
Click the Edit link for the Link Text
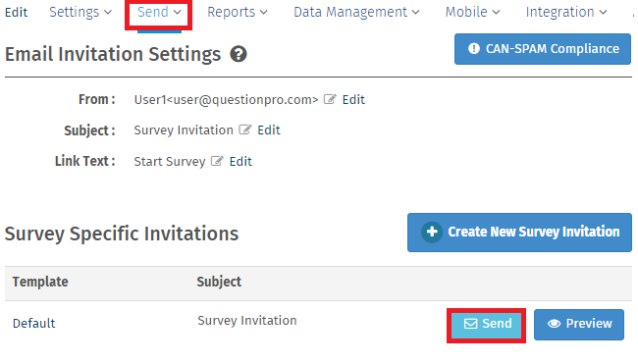(x=240, y=162)
